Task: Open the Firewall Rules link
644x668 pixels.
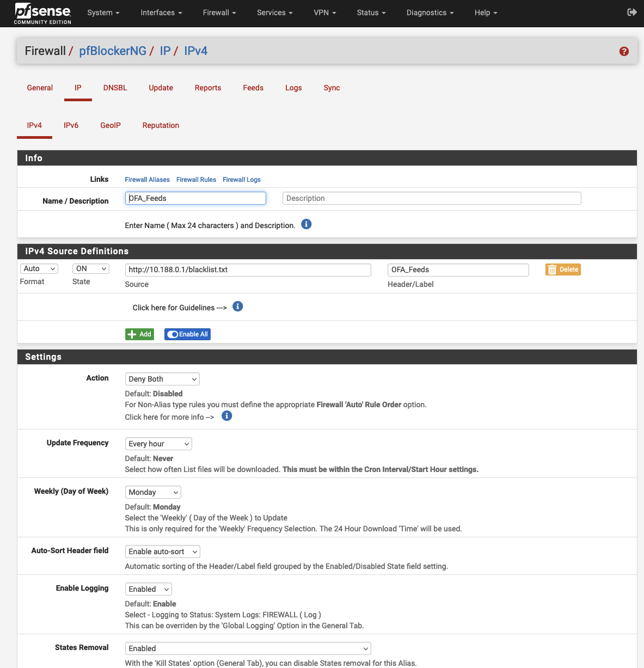Action: point(196,180)
